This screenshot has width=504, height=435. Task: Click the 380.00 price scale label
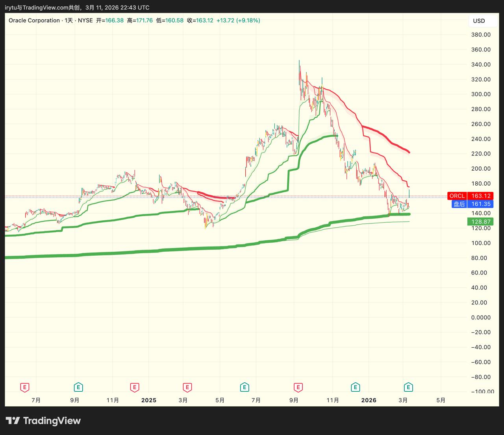pos(481,35)
